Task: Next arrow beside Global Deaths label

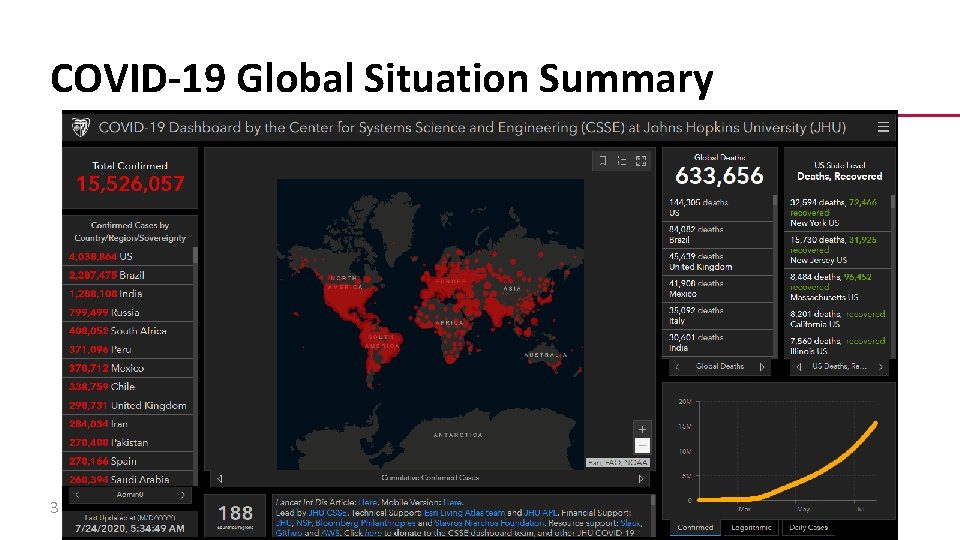Action: tap(762, 367)
